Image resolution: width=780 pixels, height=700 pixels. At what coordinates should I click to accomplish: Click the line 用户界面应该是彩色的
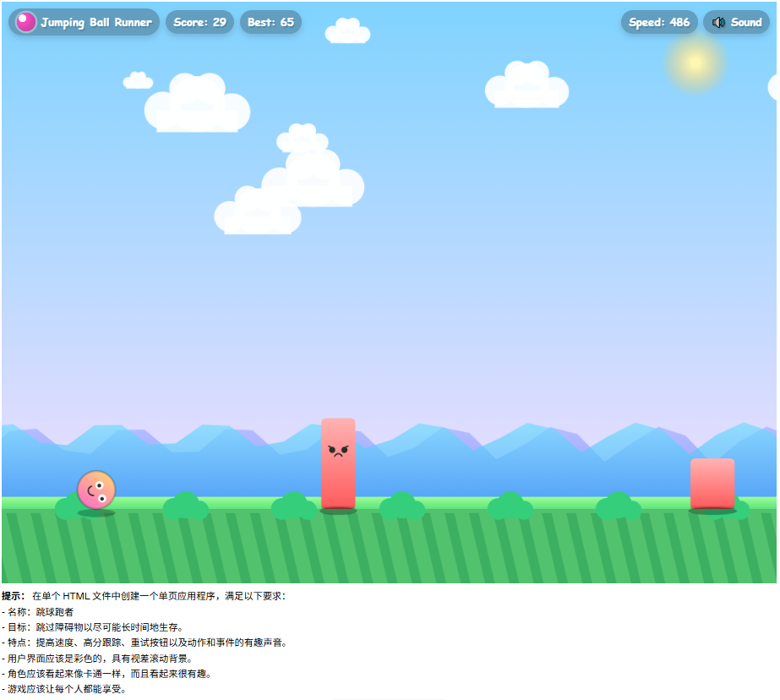click(97, 659)
